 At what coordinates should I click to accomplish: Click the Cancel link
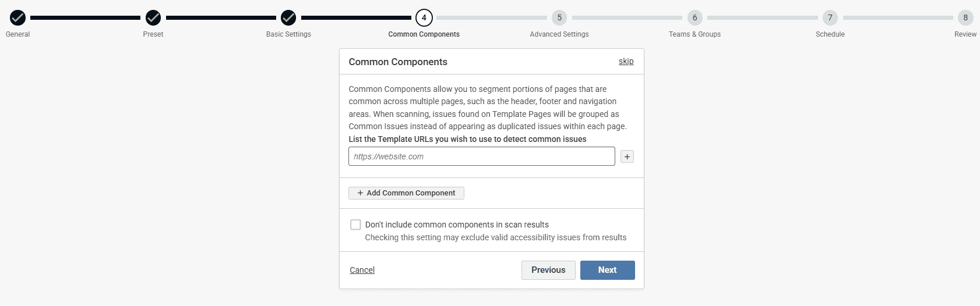362,270
